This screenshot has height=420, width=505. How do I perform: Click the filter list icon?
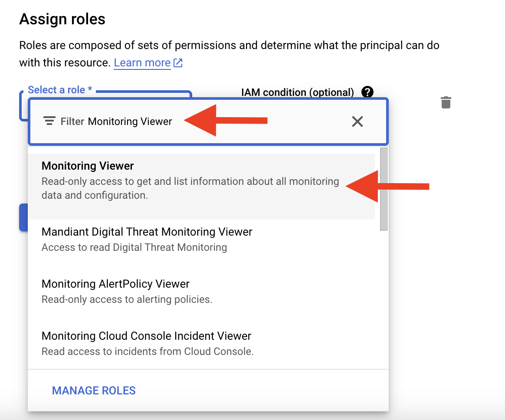[x=49, y=121]
